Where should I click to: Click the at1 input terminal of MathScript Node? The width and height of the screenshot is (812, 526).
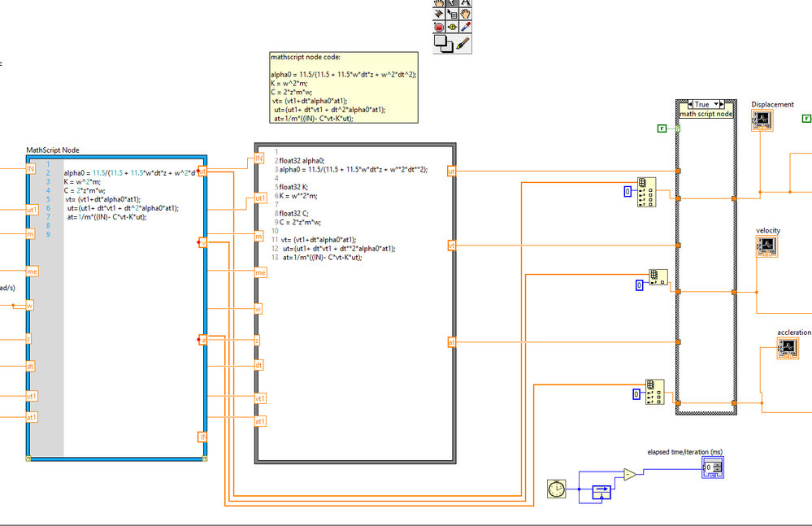(x=33, y=417)
